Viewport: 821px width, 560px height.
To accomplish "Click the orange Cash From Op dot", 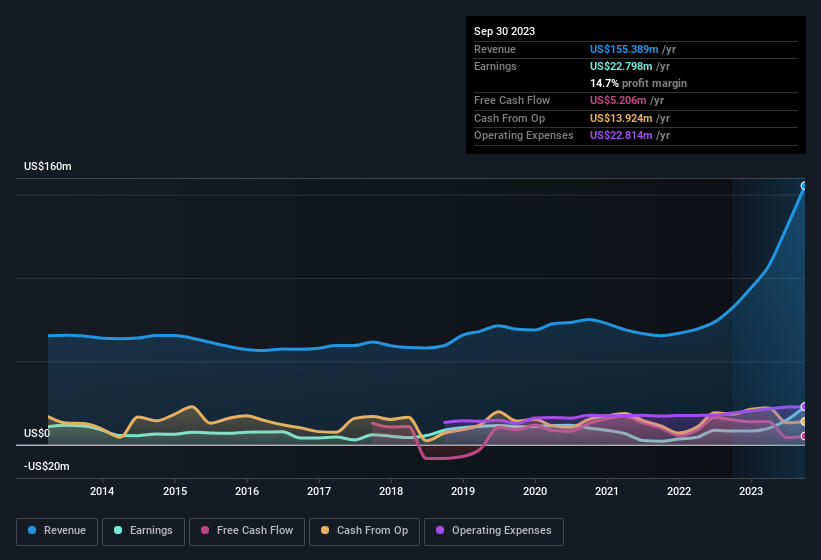I will coord(325,530).
